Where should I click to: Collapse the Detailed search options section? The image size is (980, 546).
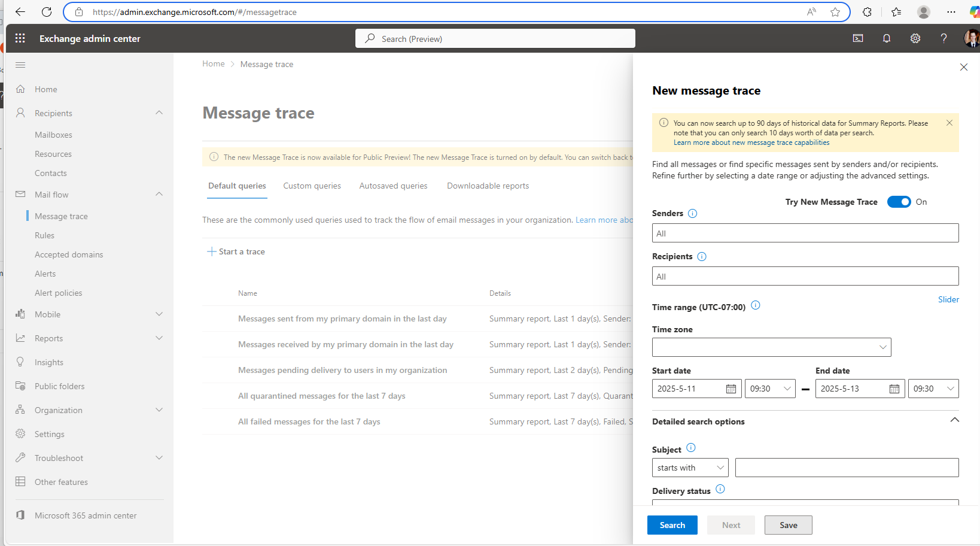954,420
